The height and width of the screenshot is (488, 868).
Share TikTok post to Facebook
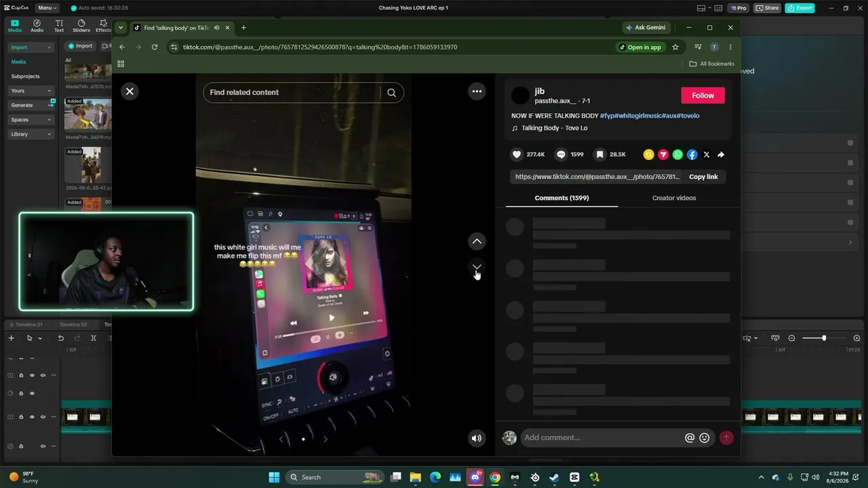(692, 155)
